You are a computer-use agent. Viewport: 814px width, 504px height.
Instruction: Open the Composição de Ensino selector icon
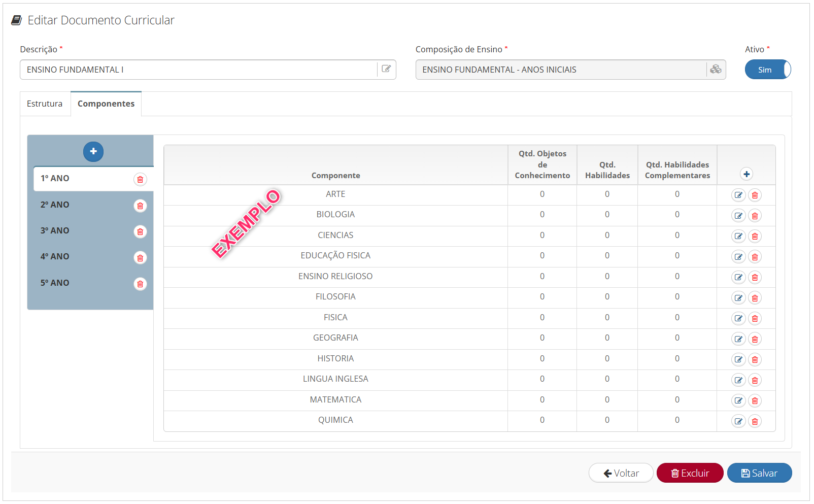tap(716, 70)
